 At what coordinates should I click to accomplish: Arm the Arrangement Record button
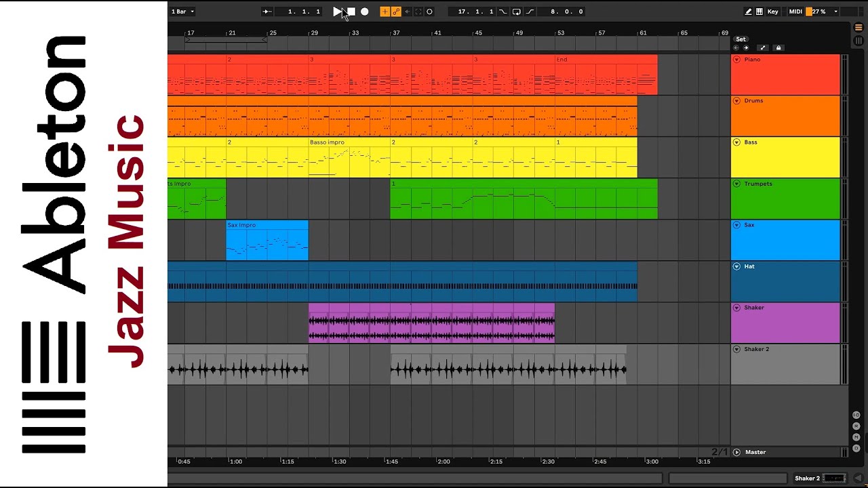coord(365,12)
